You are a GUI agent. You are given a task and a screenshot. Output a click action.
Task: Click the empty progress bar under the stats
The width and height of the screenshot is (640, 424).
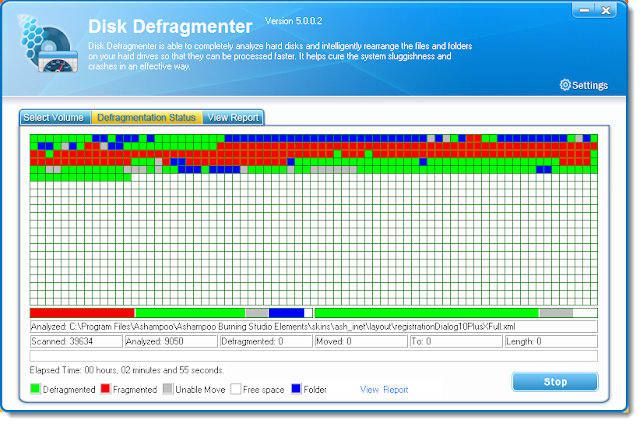[x=313, y=355]
